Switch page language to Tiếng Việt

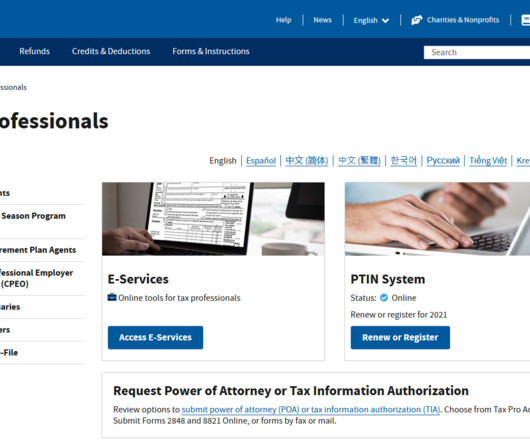coord(488,161)
